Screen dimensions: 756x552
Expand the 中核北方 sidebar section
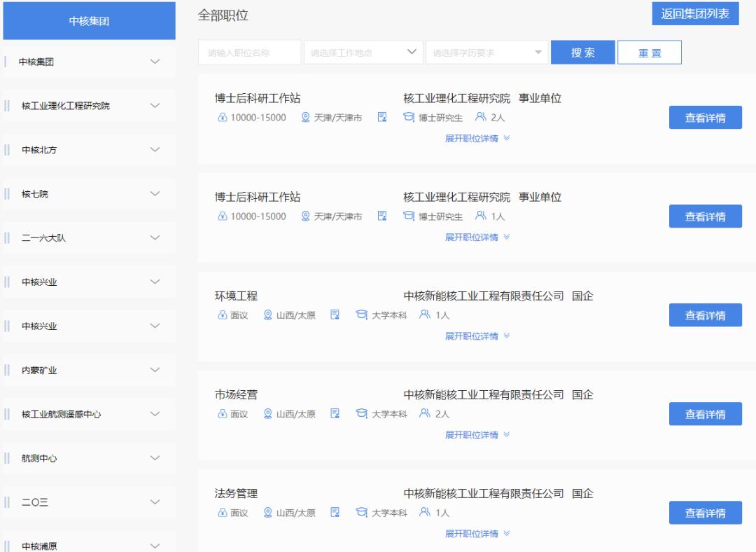tap(88, 149)
